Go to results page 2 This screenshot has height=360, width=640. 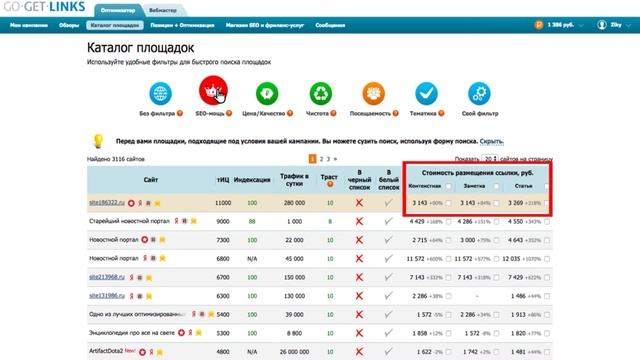click(x=321, y=159)
